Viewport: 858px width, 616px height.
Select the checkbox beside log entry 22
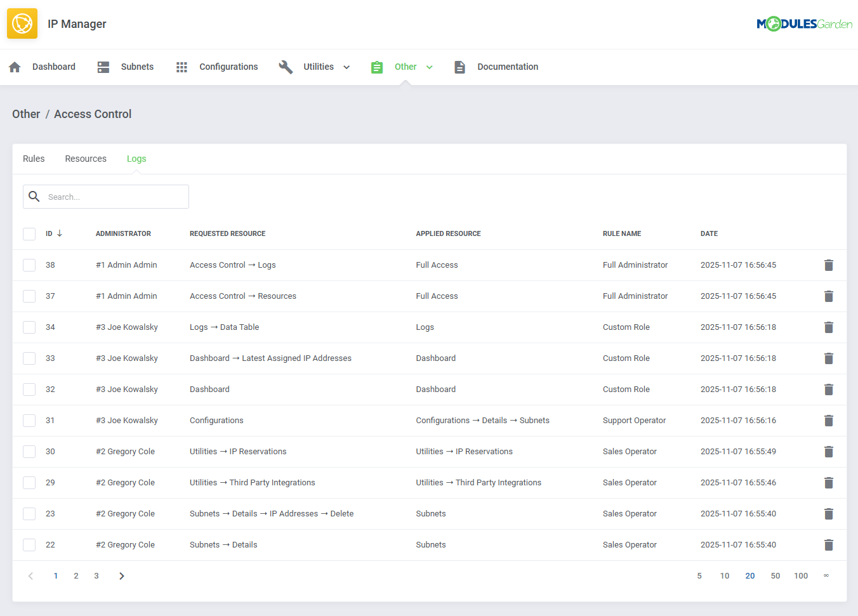(x=29, y=544)
